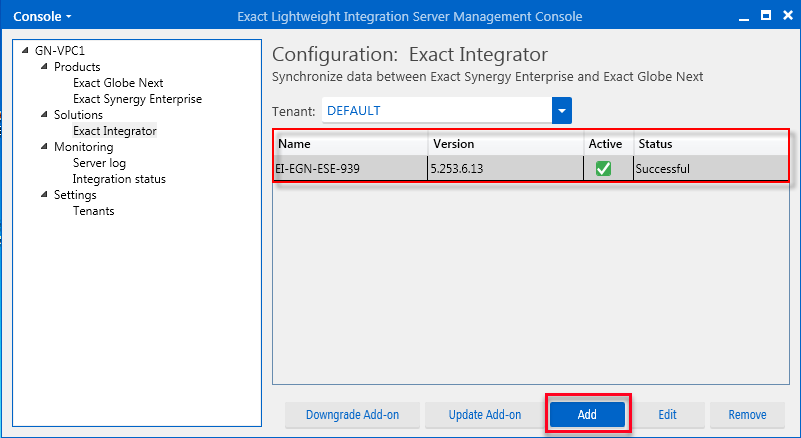Open Tenants settings
Viewport: 801px width, 438px height.
pos(93,211)
